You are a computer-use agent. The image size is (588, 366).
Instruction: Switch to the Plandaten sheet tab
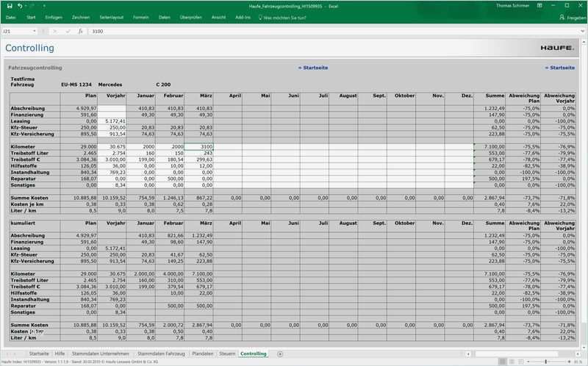203,354
